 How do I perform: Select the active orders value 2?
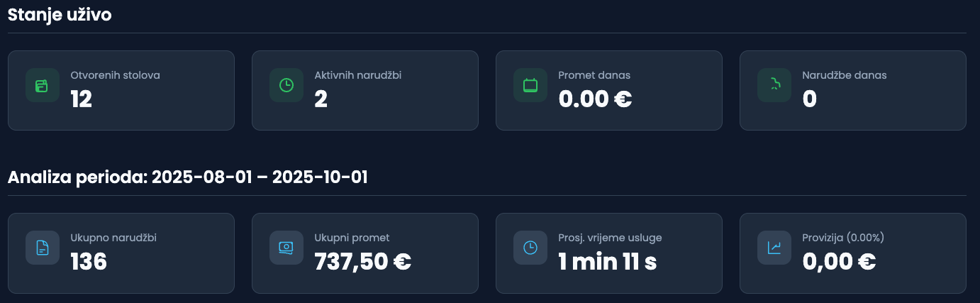[321, 100]
